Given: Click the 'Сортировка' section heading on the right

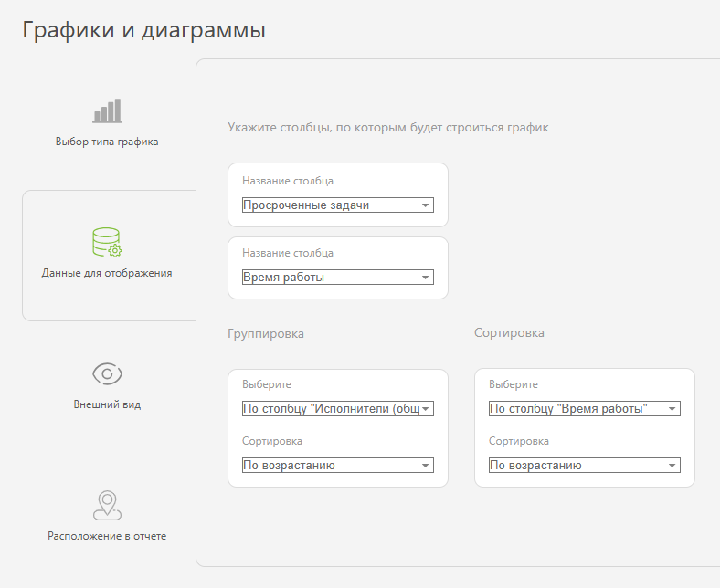Looking at the screenshot, I should [x=509, y=332].
